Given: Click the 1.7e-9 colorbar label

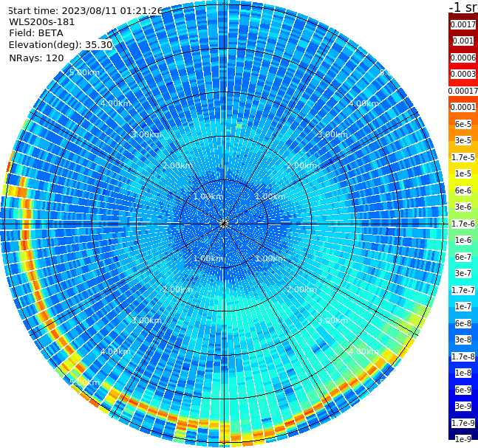Looking at the screenshot, I should [463, 423].
